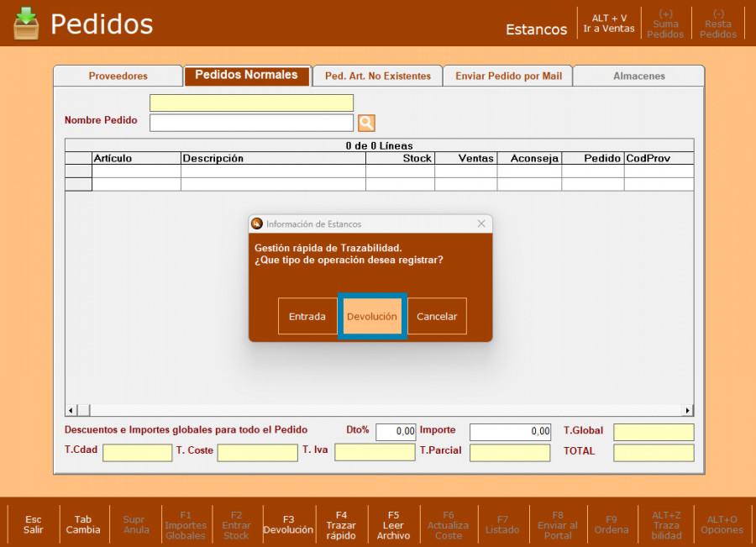Close the Información de Estancos dialog

pyautogui.click(x=481, y=224)
